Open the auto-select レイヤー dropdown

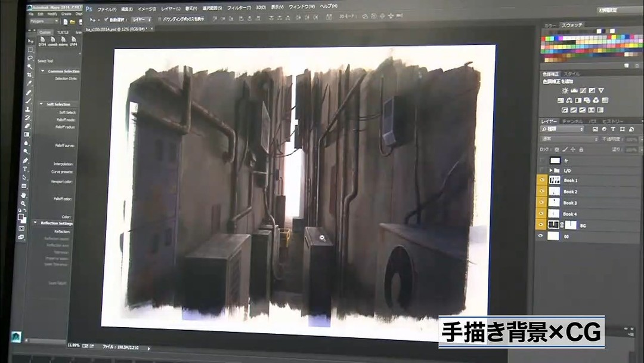[x=142, y=19]
